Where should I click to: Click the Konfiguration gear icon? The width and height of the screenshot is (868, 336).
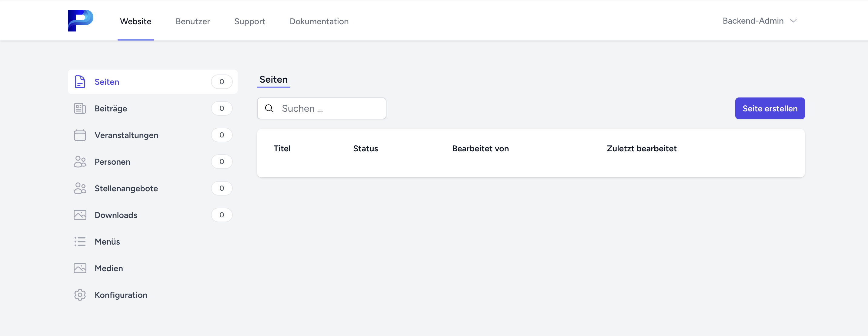80,295
